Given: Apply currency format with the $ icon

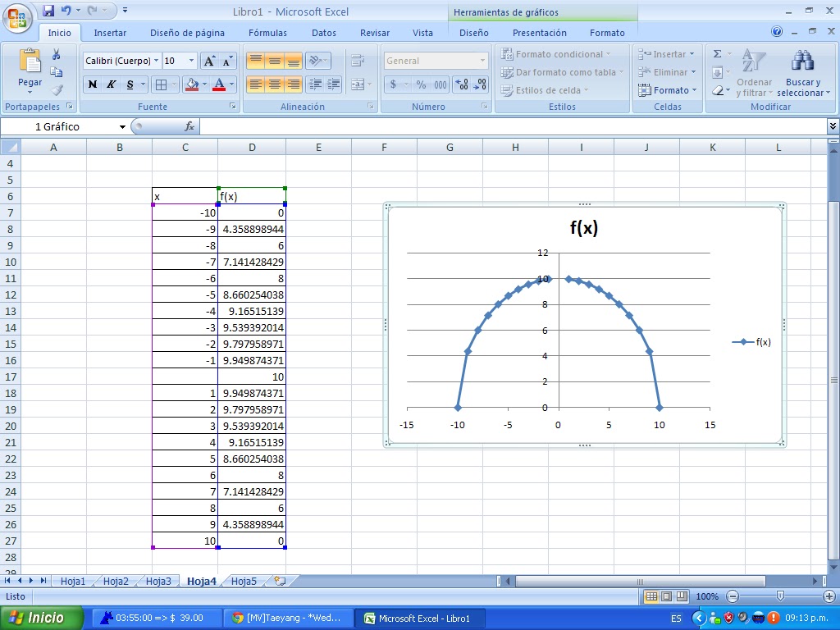Looking at the screenshot, I should (x=394, y=83).
